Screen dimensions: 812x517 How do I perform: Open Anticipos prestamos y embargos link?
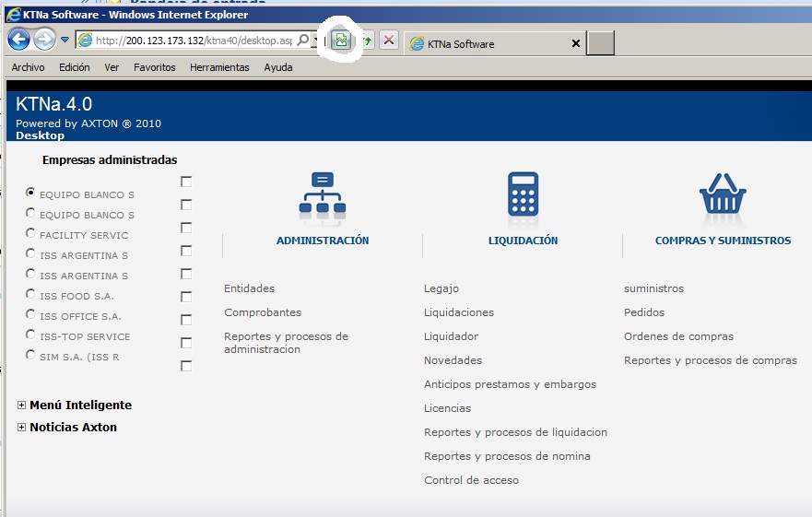click(510, 384)
